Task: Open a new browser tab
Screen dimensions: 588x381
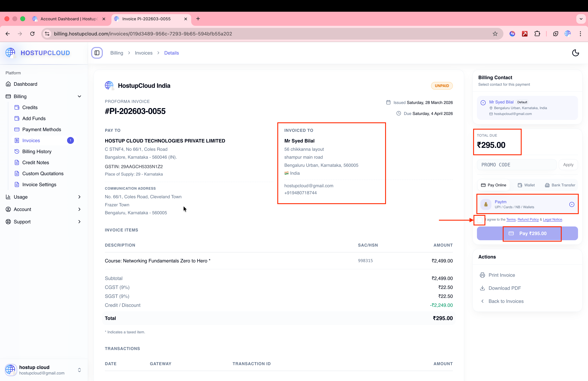Action: coord(198,19)
